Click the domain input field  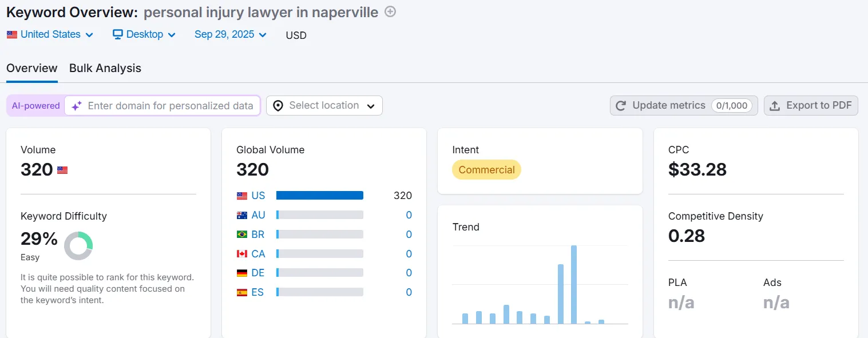[x=171, y=106]
